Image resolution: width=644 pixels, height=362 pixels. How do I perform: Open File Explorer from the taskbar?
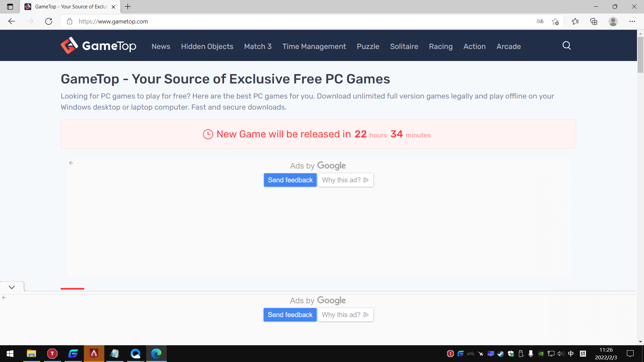click(31, 354)
